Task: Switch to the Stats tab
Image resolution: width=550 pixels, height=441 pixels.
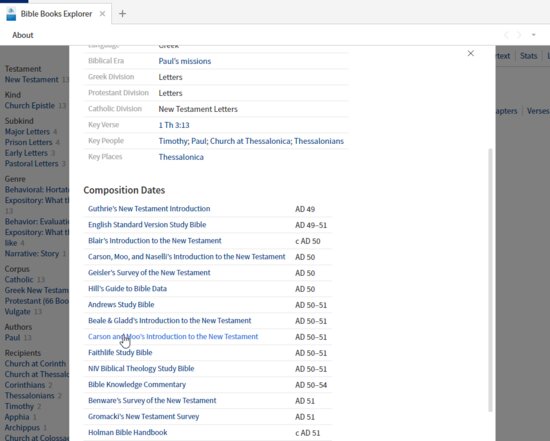Action: coord(528,56)
